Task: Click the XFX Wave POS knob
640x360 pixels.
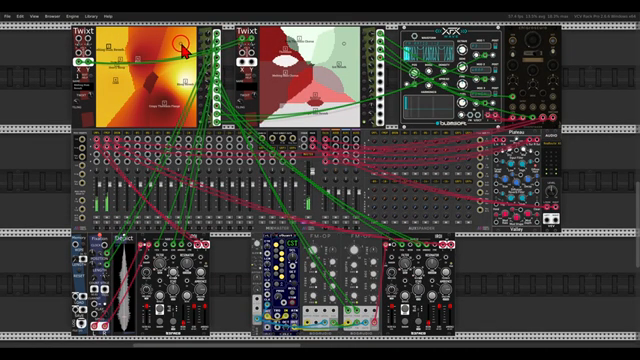Action: pyautogui.click(x=414, y=73)
